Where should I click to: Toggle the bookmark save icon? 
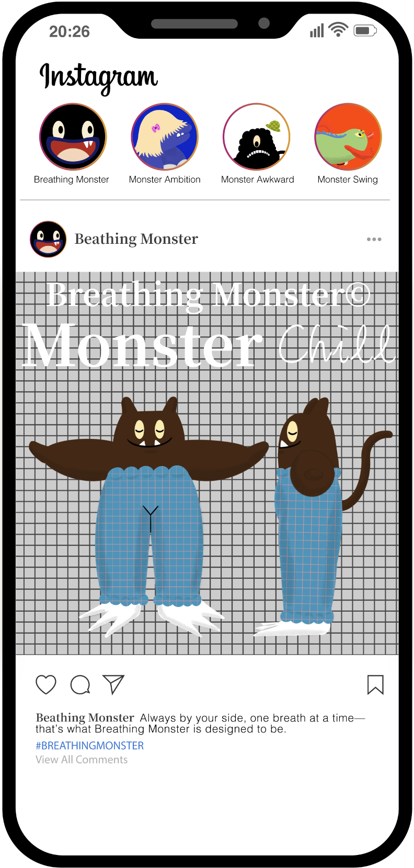coord(375,684)
